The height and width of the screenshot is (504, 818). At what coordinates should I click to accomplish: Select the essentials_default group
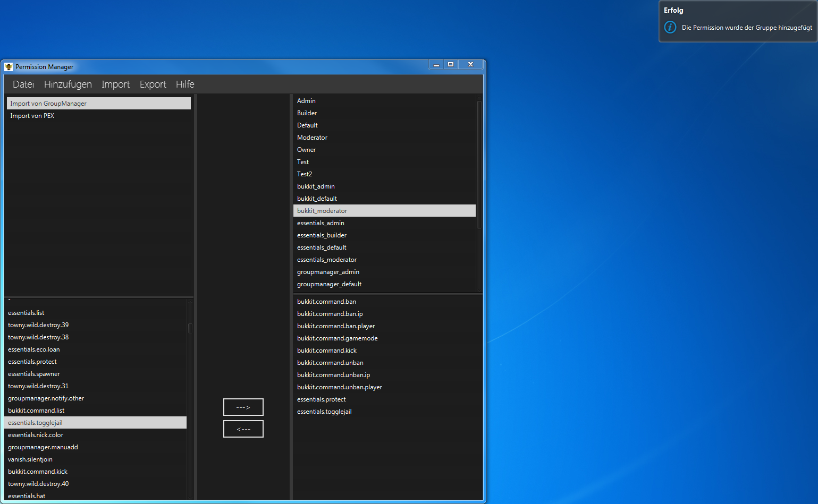[384, 247]
